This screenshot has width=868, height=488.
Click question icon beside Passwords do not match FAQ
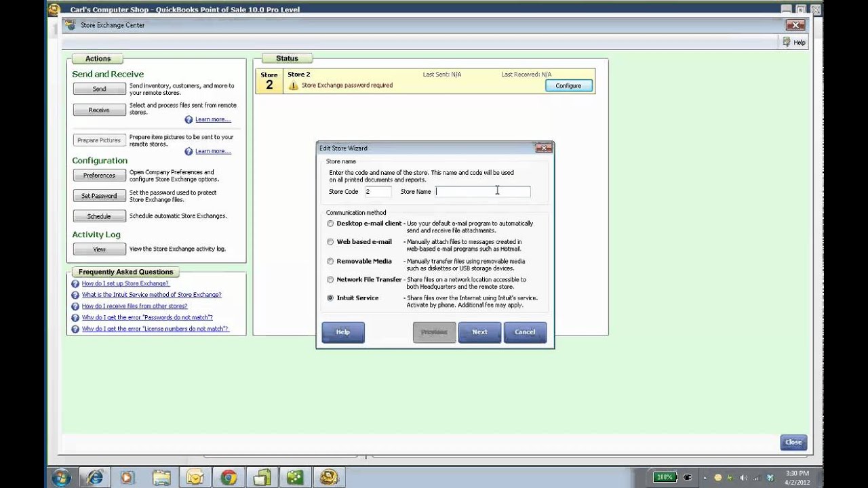click(75, 317)
